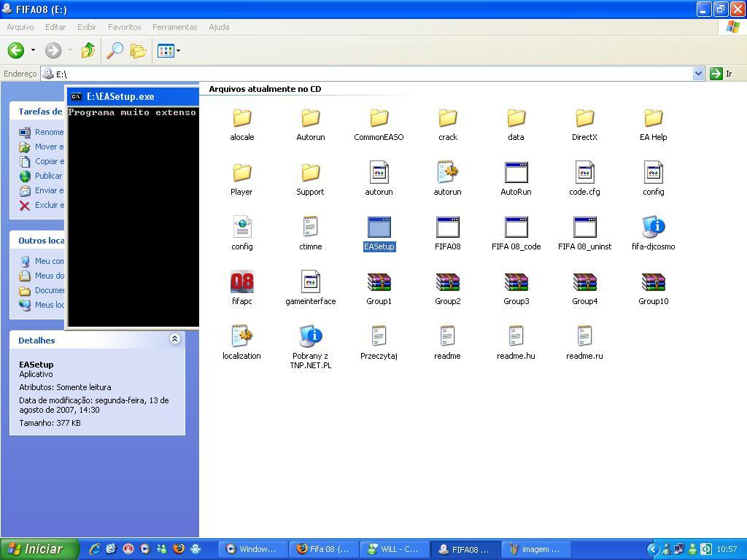Select the Support folder
747x560 pixels.
coord(310,179)
